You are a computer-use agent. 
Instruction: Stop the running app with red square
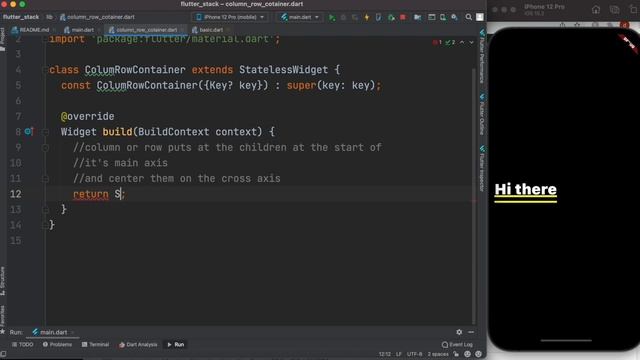(x=403, y=17)
